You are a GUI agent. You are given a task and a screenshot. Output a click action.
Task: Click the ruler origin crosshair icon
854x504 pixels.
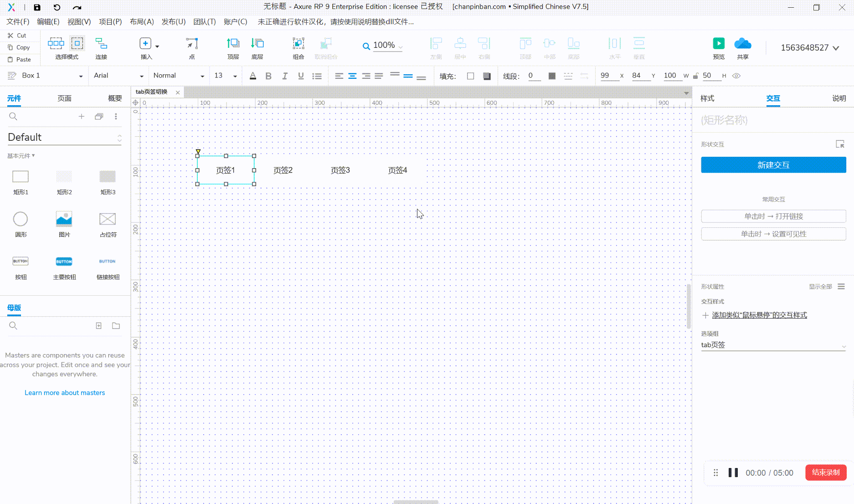click(135, 103)
